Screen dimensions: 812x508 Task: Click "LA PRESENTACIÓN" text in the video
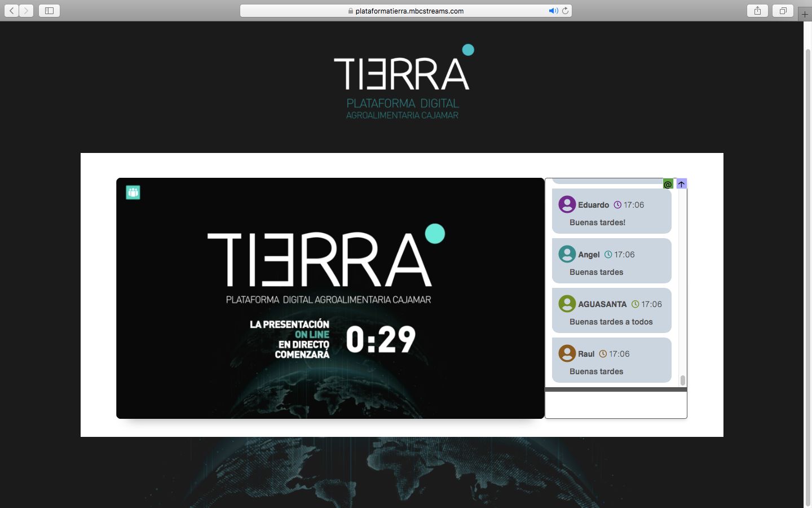(289, 324)
